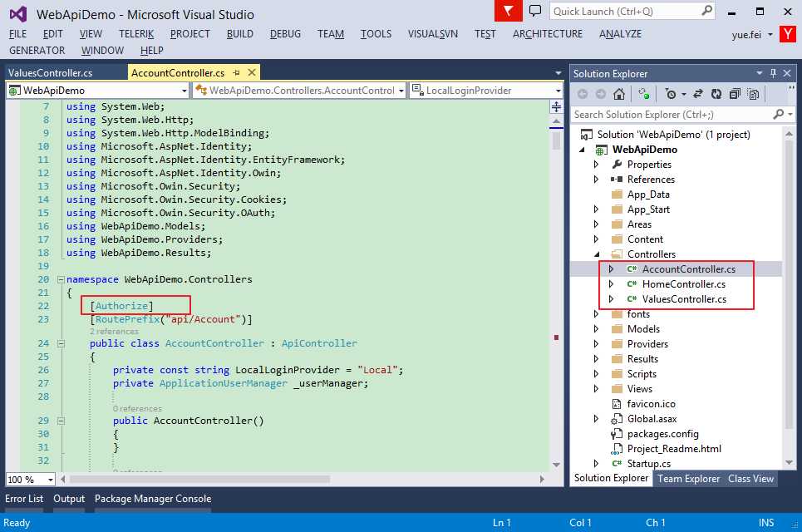The height and width of the screenshot is (532, 802).
Task: Click the Properties wrench icon
Action: coord(617,165)
